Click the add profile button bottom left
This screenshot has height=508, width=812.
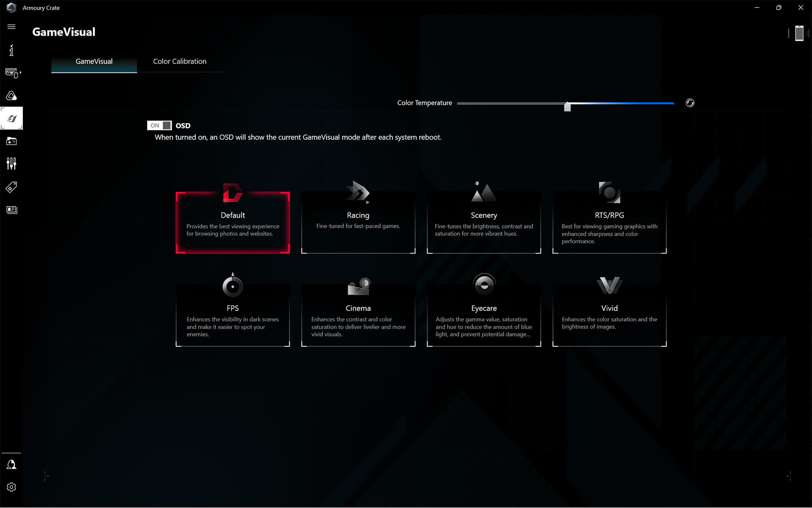click(x=46, y=476)
